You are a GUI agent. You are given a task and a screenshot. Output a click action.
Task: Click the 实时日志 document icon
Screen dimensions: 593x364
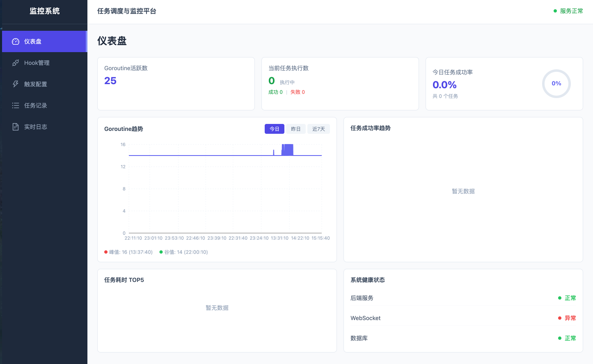pyautogui.click(x=16, y=127)
